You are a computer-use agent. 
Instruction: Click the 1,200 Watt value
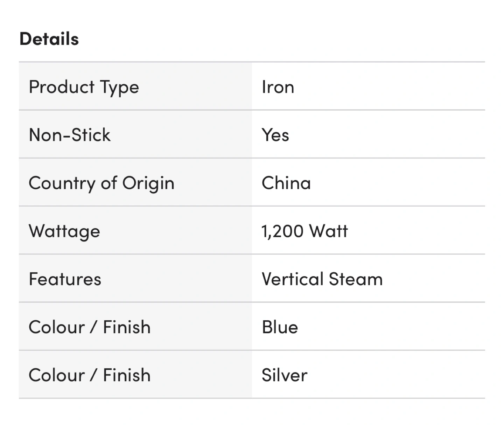pos(304,231)
